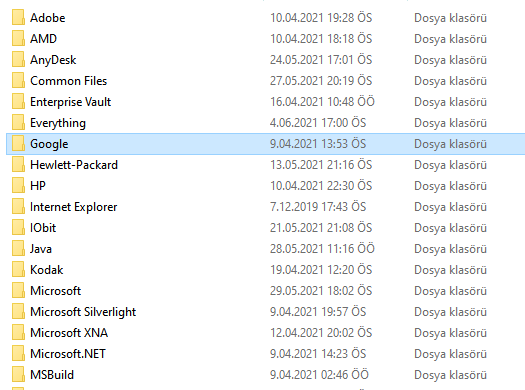Click date 9.04.2021 13:53 ÖS
525x390 pixels.
318,144
